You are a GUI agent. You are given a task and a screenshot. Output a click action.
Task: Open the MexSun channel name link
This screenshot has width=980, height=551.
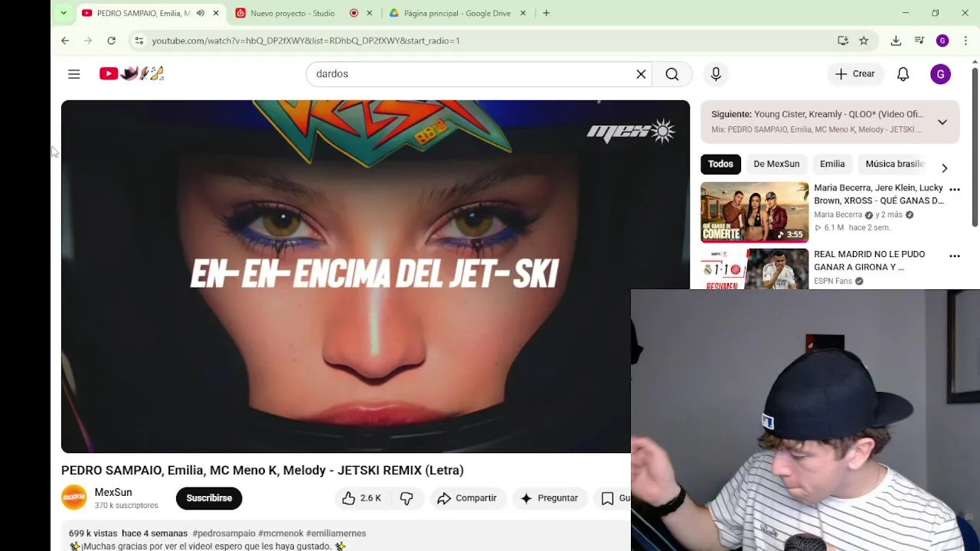point(113,492)
